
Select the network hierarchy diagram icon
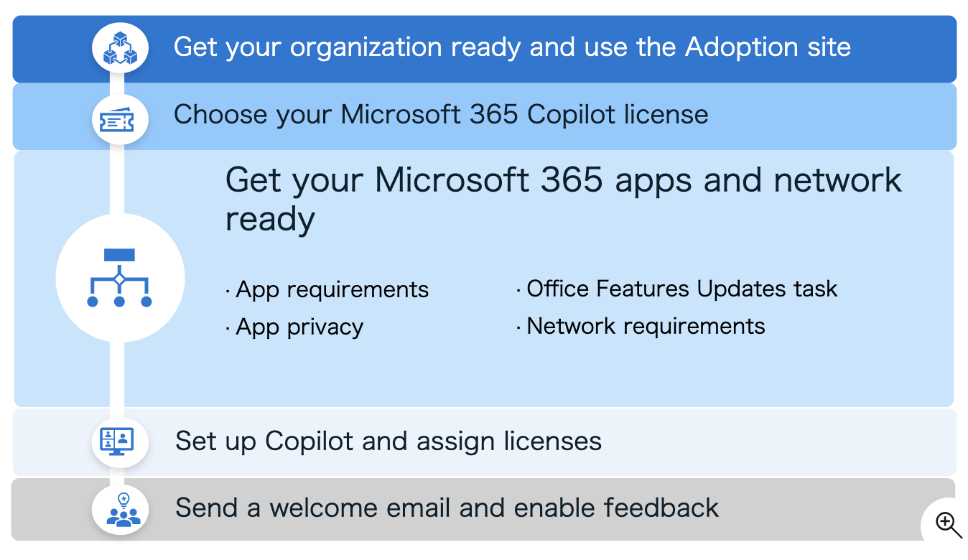[120, 277]
